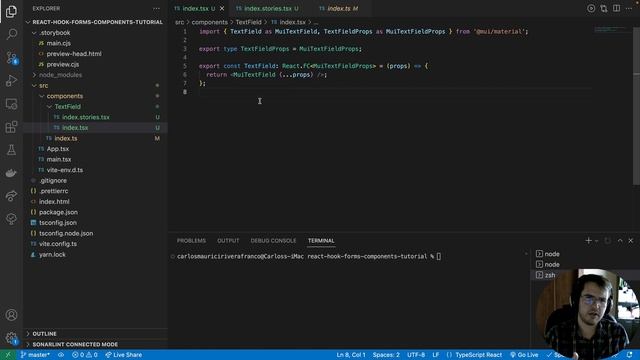Open editor more actions ellipsis
The image size is (640, 360).
(x=629, y=9)
